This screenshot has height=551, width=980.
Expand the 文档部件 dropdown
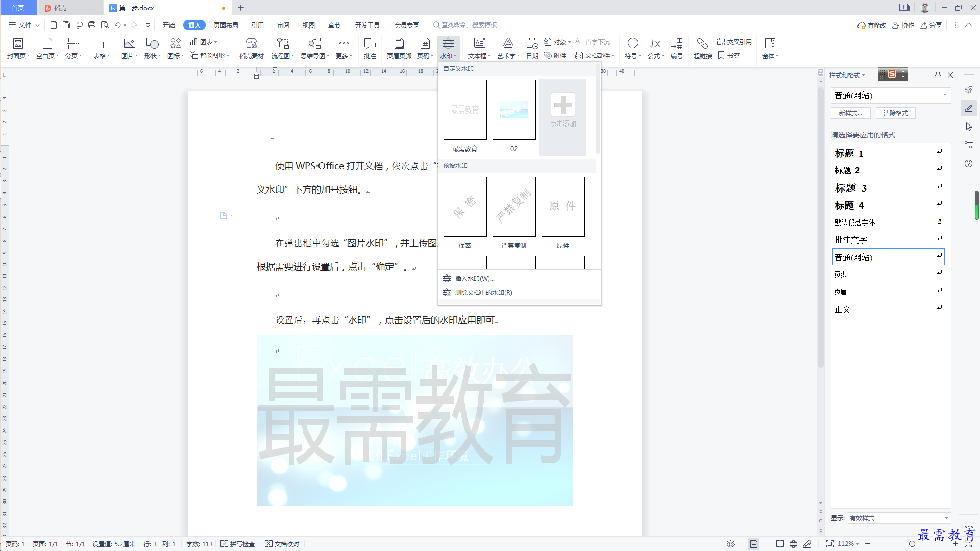(595, 55)
